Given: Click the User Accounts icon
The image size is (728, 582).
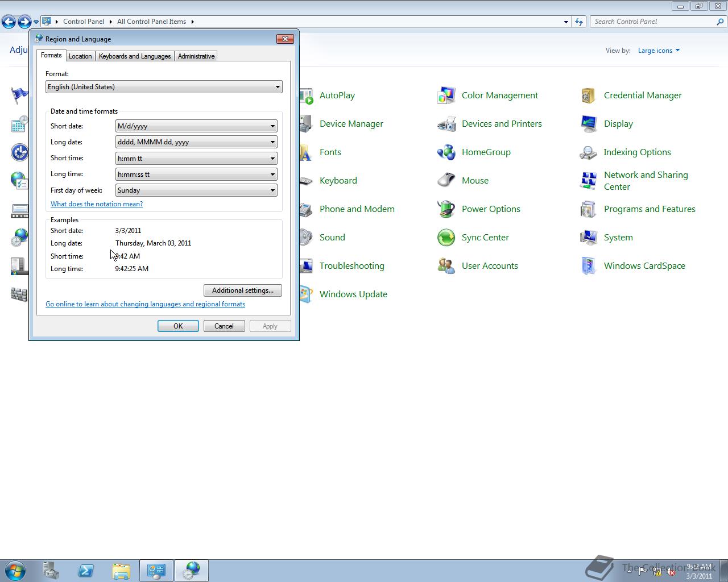Looking at the screenshot, I should (446, 266).
